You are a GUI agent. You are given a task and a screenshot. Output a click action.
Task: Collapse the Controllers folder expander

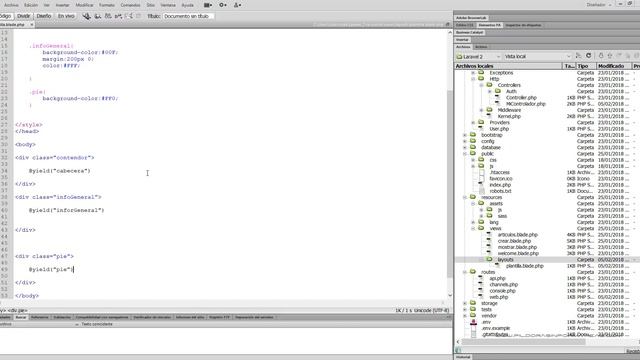tap(481, 85)
